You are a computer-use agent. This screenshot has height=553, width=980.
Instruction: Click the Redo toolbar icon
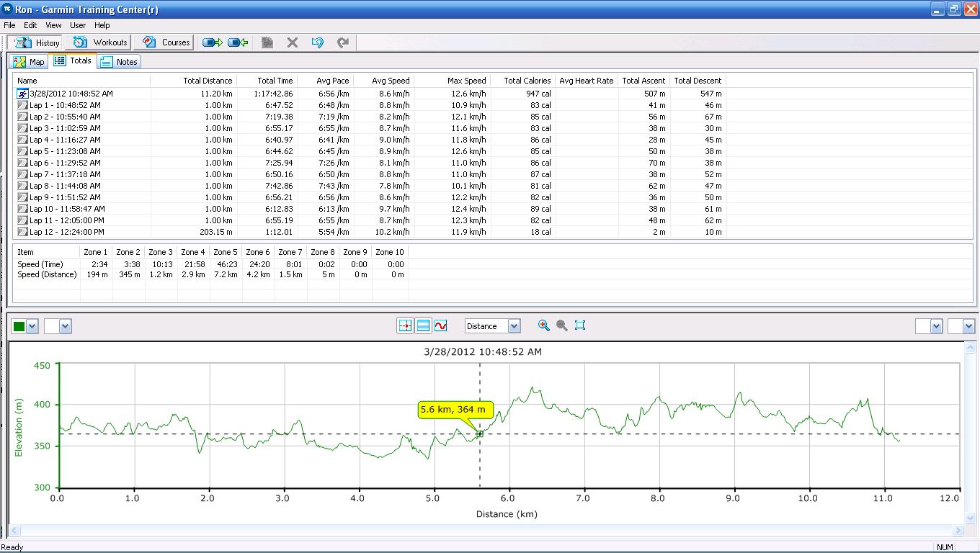343,42
